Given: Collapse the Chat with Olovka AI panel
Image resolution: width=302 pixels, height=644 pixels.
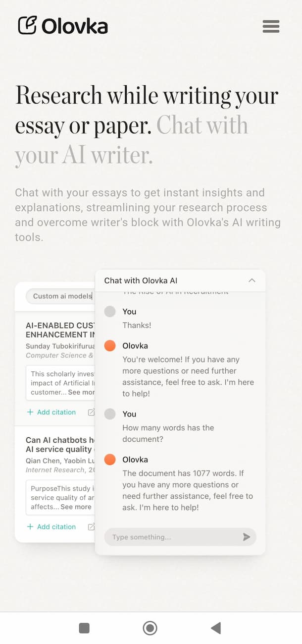Looking at the screenshot, I should (x=252, y=280).
